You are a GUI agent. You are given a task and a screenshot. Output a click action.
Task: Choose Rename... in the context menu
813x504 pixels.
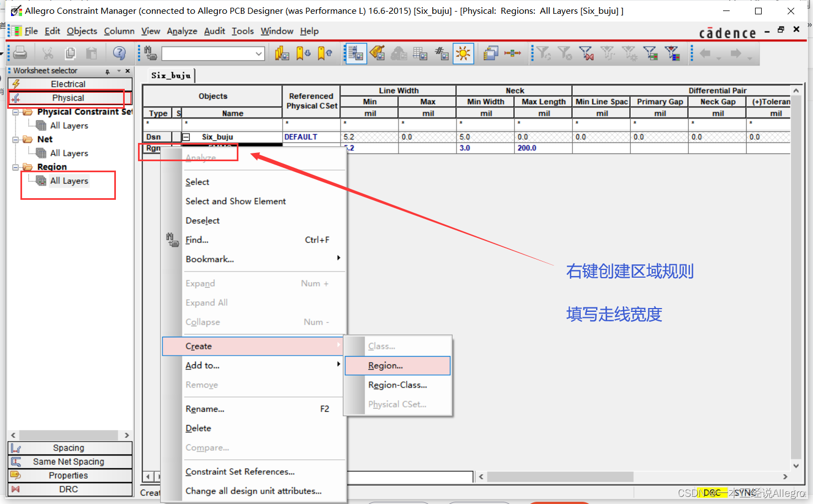[x=205, y=409]
